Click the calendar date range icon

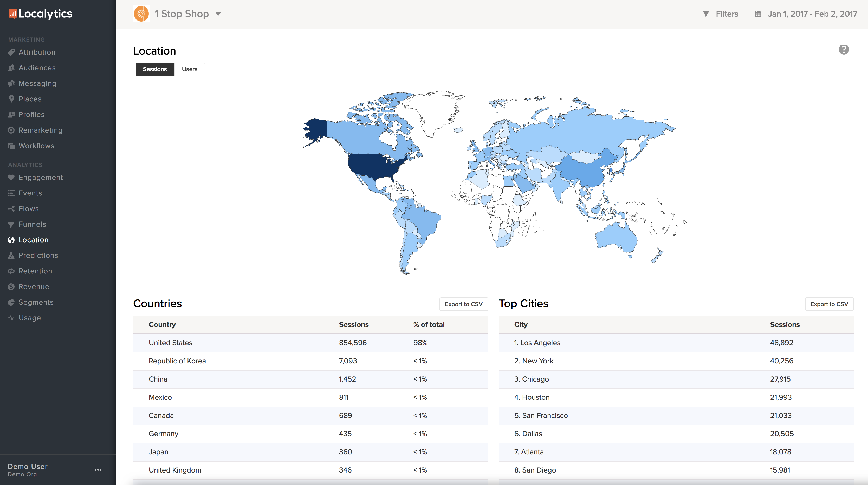coord(758,14)
